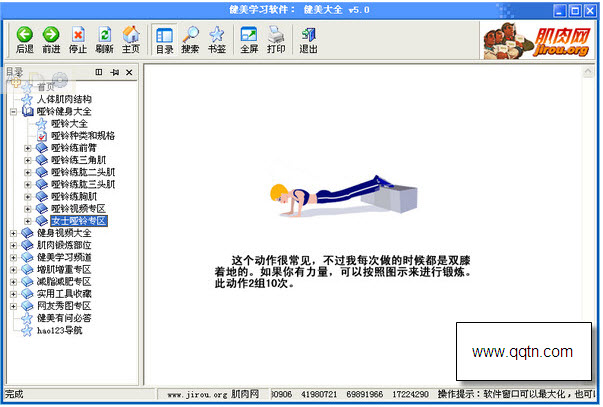Click the 增肌增重专区 book icon
Viewport: 603px width, 407px height.
27,270
